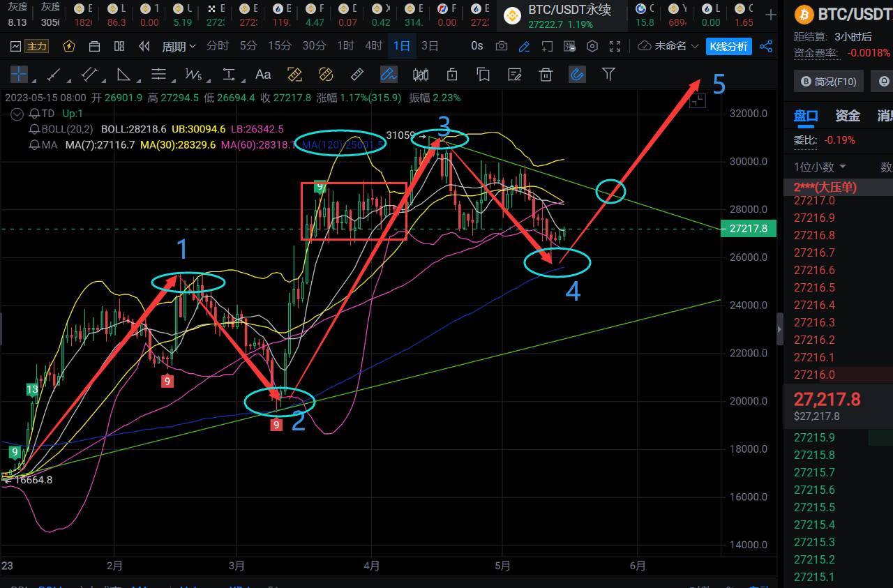Click the small square near wave 5
This screenshot has width=893, height=588.
click(x=698, y=101)
